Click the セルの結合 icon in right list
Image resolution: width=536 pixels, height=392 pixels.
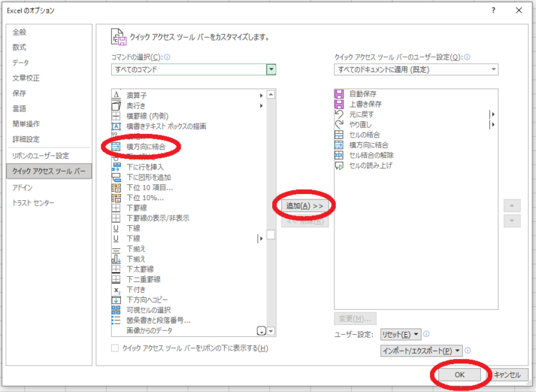(340, 135)
